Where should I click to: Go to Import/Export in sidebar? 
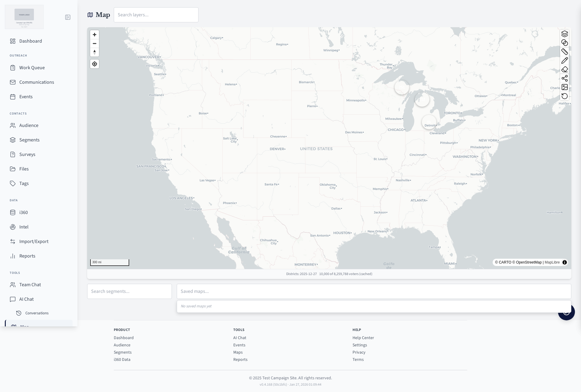coord(34,241)
